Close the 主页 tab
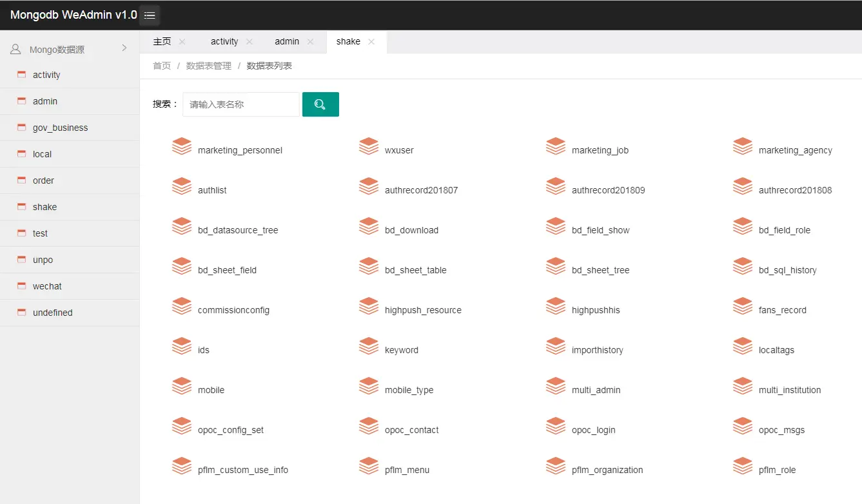The height and width of the screenshot is (504, 862). 182,41
